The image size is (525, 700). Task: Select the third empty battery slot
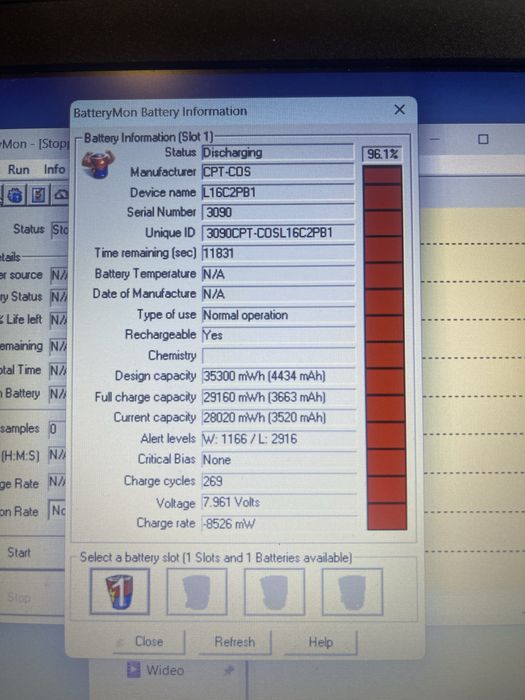pos(275,592)
